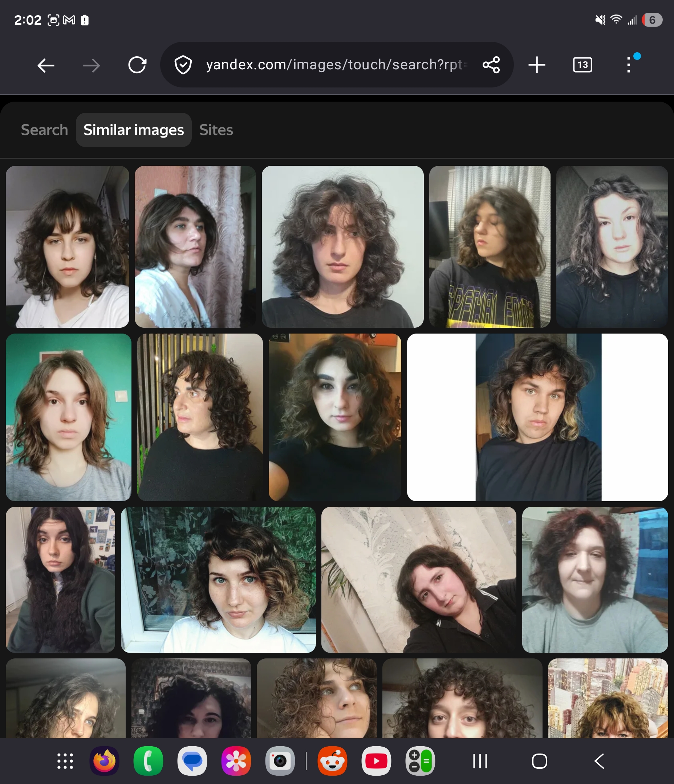
Task: Open the Messages chat app
Action: 192,761
